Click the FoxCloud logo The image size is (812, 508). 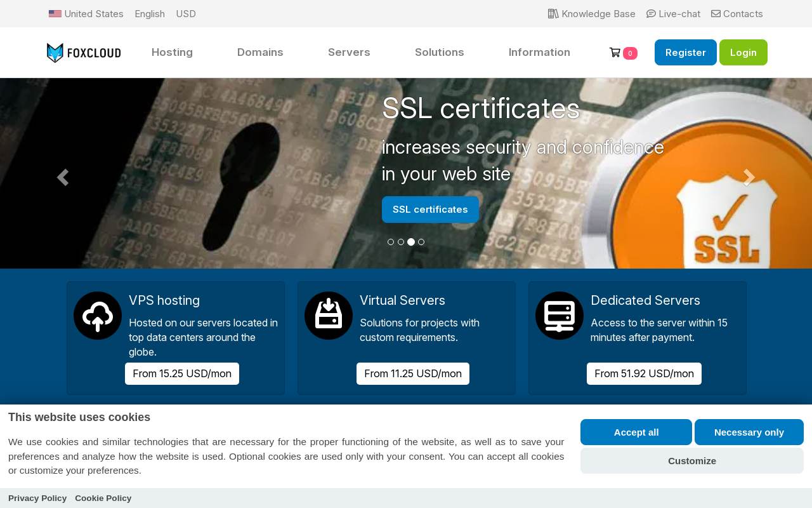point(84,53)
